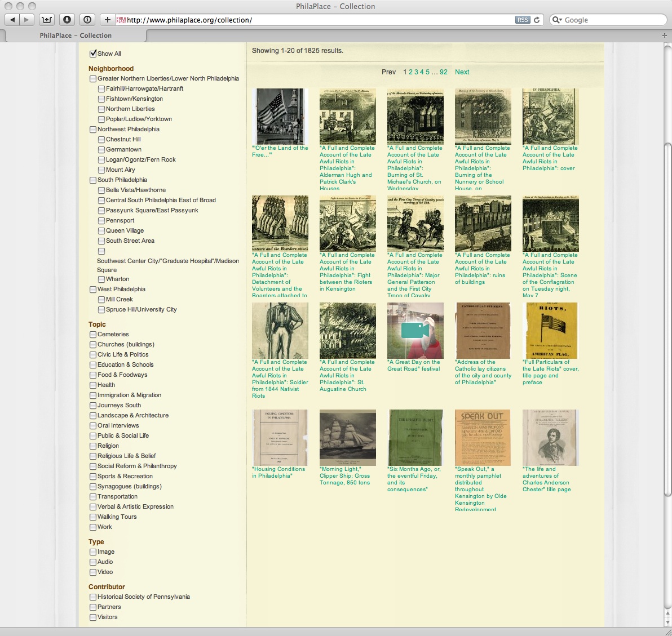Screen dimensions: 672x636
Task: Filter by Video type checkbox
Action: (x=93, y=572)
